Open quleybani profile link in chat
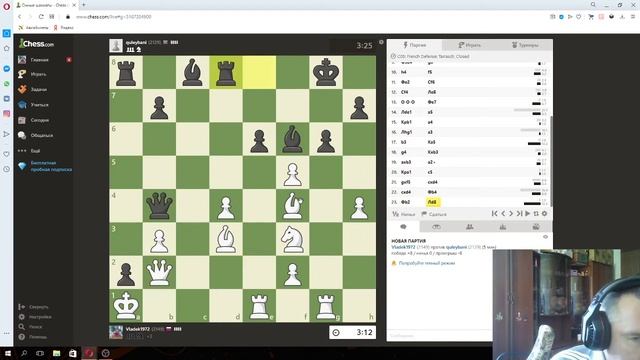Image resolution: width=640 pixels, height=360 pixels. pyautogui.click(x=456, y=247)
